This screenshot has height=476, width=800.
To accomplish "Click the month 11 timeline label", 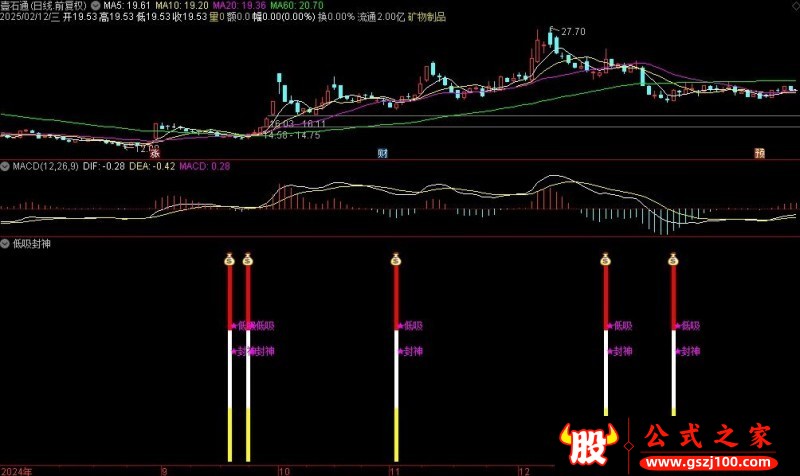I will [x=394, y=471].
